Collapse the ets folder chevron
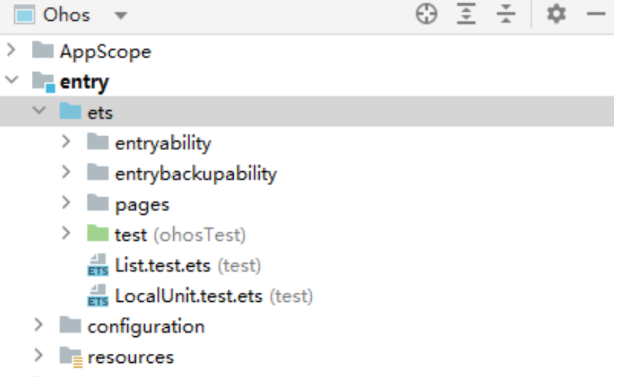This screenshot has height=377, width=627. point(39,110)
